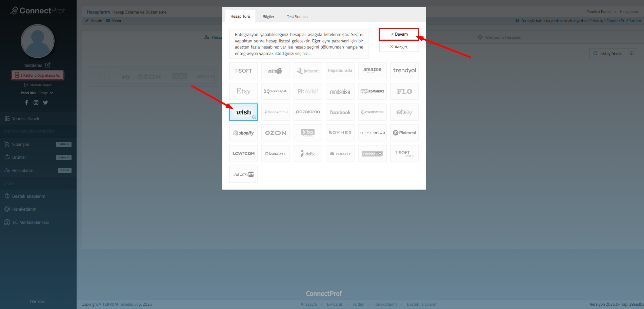
Task: Expand the Siparişler sidebar section
Action: (x=21, y=144)
